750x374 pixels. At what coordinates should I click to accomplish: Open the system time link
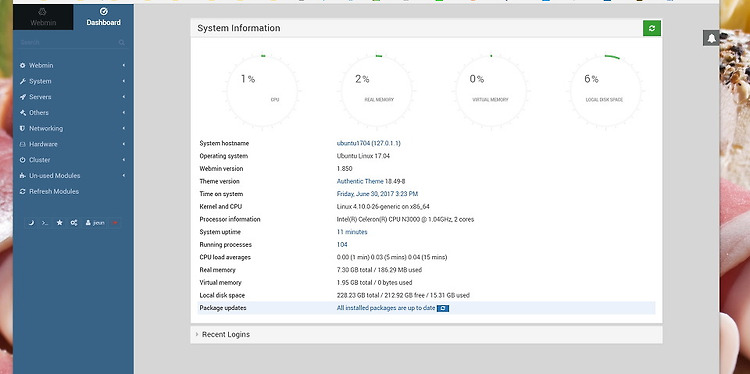[377, 194]
